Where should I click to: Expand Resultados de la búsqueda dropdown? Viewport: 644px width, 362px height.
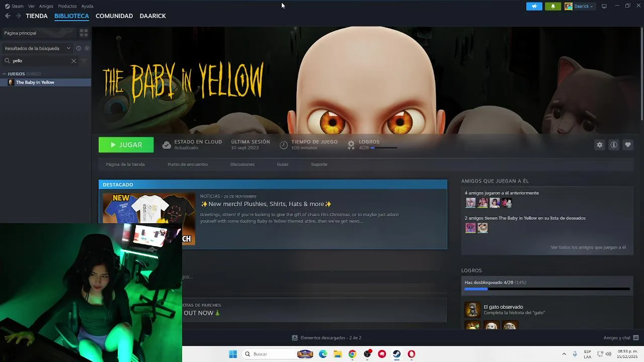pyautogui.click(x=37, y=48)
